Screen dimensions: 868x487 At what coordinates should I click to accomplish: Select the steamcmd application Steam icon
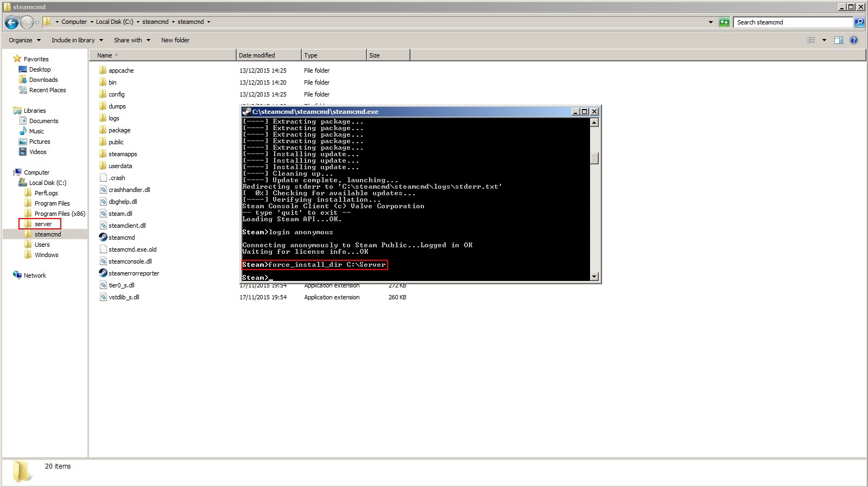click(x=103, y=238)
